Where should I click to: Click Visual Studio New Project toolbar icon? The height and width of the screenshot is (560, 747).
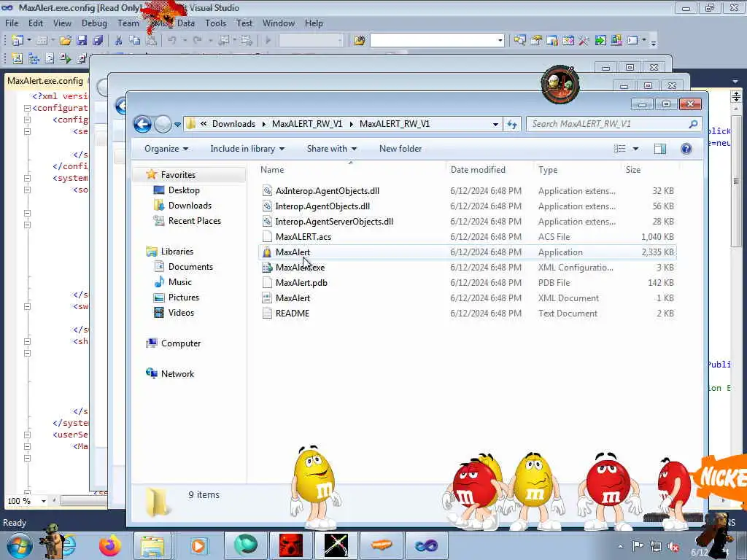coord(18,41)
